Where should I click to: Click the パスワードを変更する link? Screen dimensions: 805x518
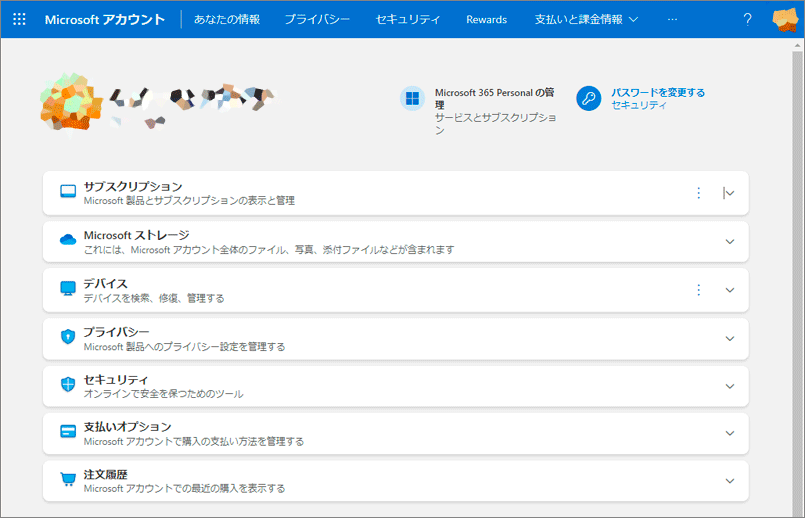[658, 92]
